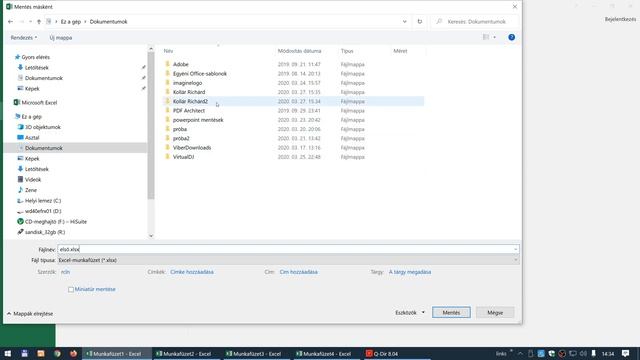Sort by Típus column header
This screenshot has width=640, height=360.
click(347, 51)
